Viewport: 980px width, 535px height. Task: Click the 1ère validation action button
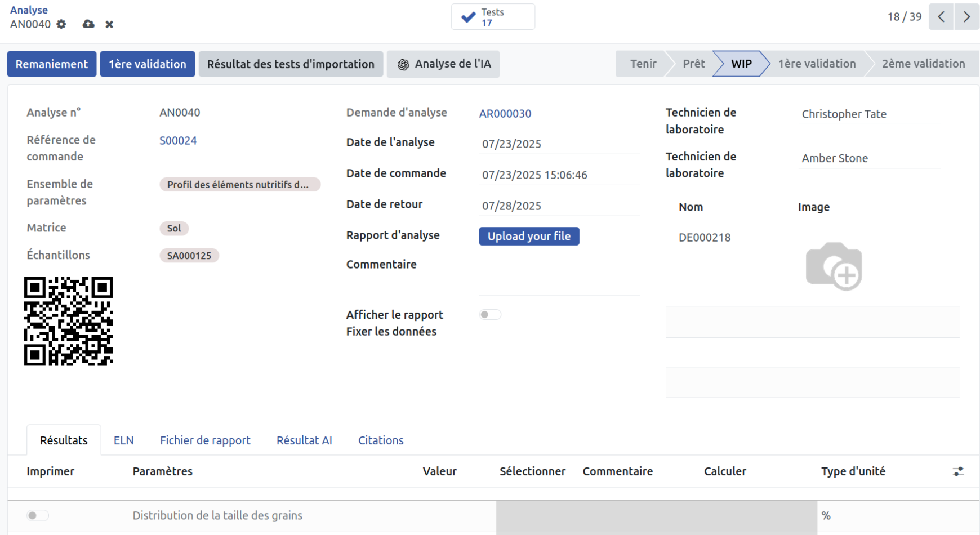(x=148, y=64)
